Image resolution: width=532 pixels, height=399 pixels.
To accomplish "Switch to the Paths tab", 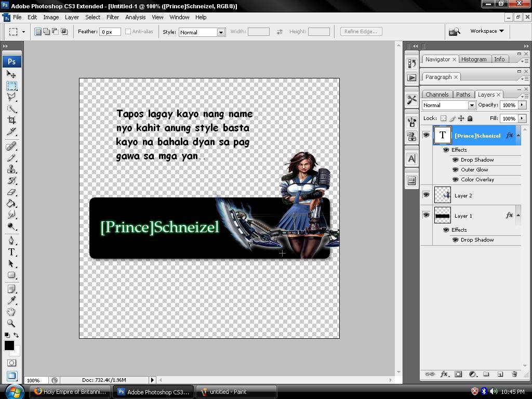I will tap(463, 95).
